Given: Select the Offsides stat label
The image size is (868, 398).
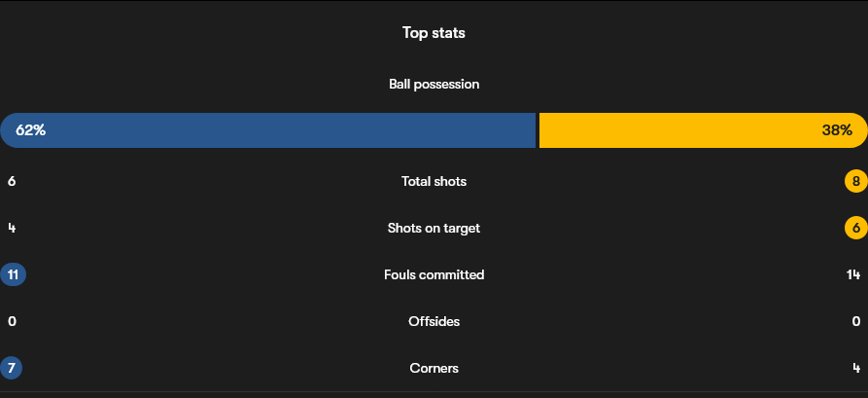Looking at the screenshot, I should (x=434, y=321).
